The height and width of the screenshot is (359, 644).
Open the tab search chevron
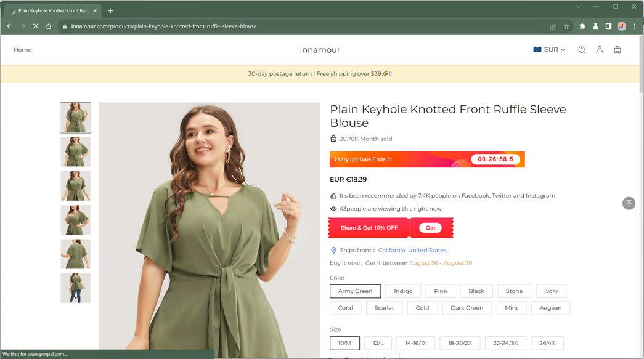578,7
